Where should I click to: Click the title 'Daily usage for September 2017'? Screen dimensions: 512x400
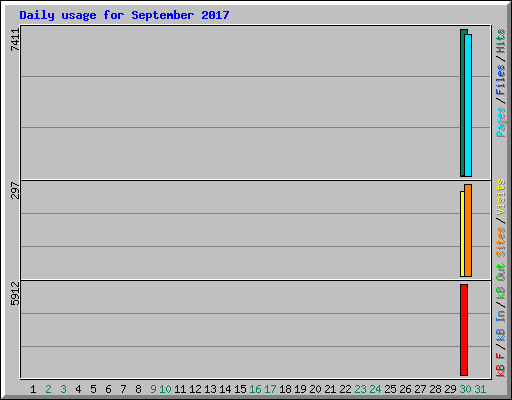124,15
